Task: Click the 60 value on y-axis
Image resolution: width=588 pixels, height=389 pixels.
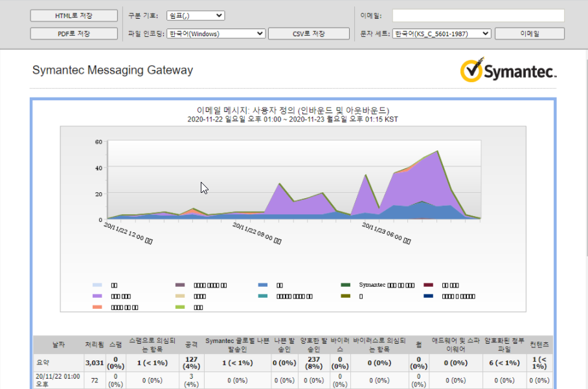Action: [x=98, y=142]
